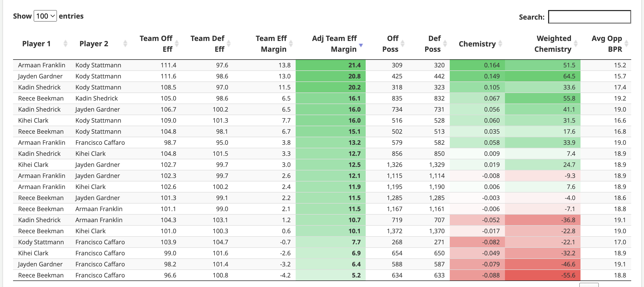Click the Team Def Eff sort arrows icon
This screenshot has width=644, height=287.
pyautogui.click(x=229, y=43)
